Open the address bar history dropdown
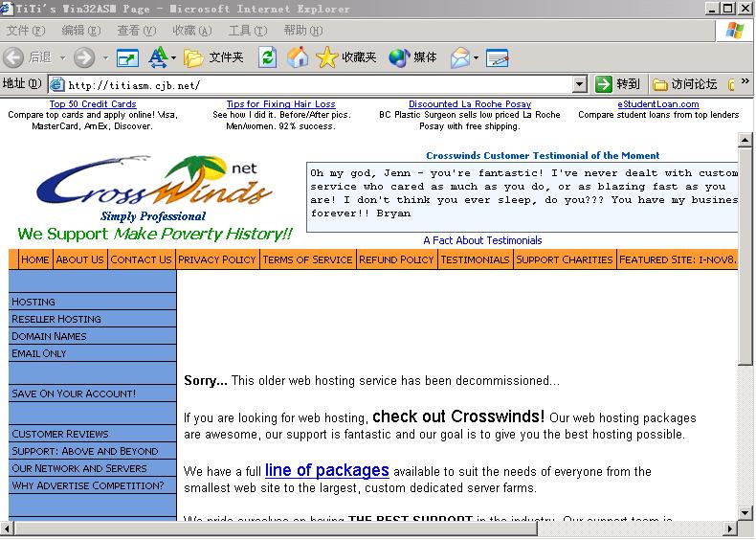This screenshot has width=756, height=540. pyautogui.click(x=580, y=84)
